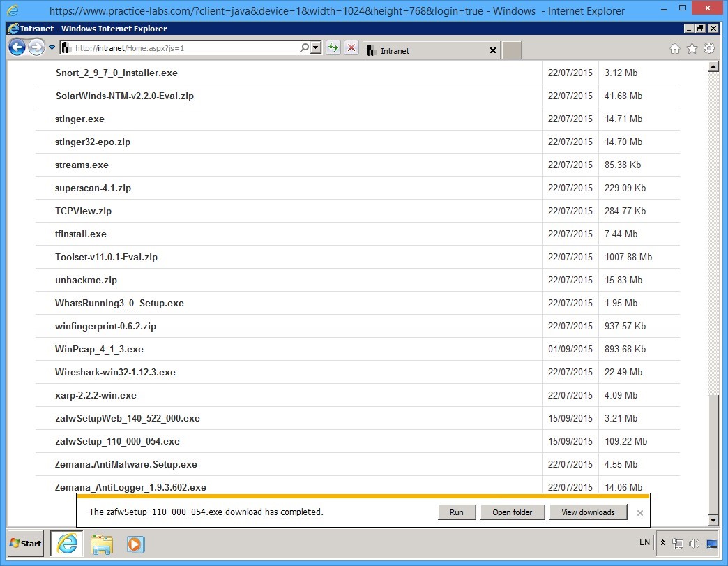The image size is (728, 566).
Task: Click the Stop loading X icon
Action: pyautogui.click(x=351, y=48)
